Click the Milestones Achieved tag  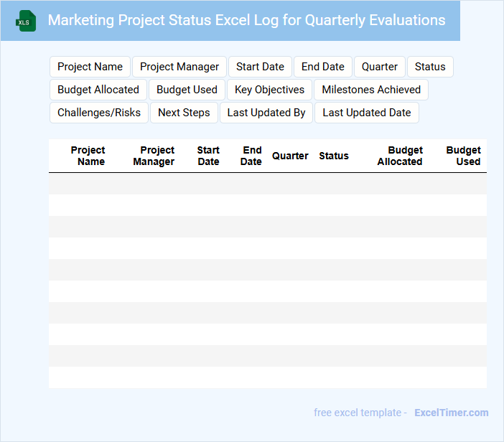point(371,90)
